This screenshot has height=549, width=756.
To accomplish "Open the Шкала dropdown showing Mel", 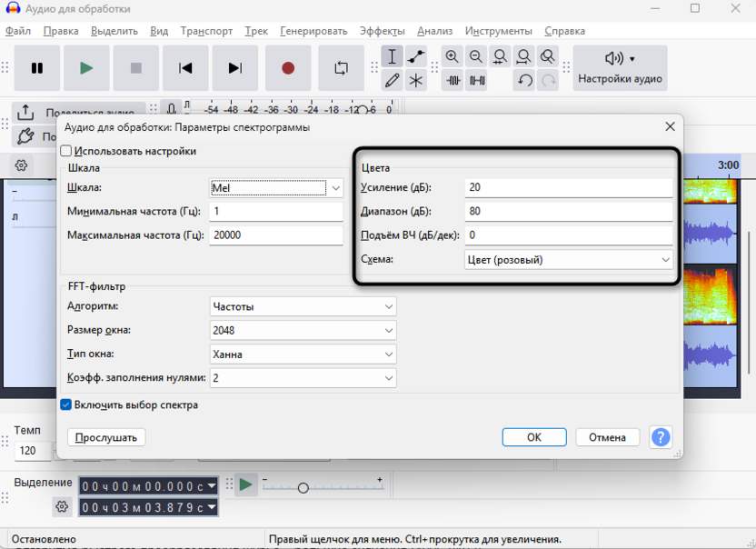I will pos(276,188).
